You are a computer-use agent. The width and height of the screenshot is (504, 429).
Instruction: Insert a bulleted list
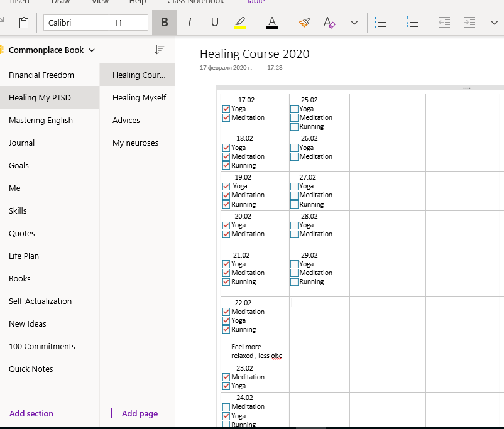[380, 23]
